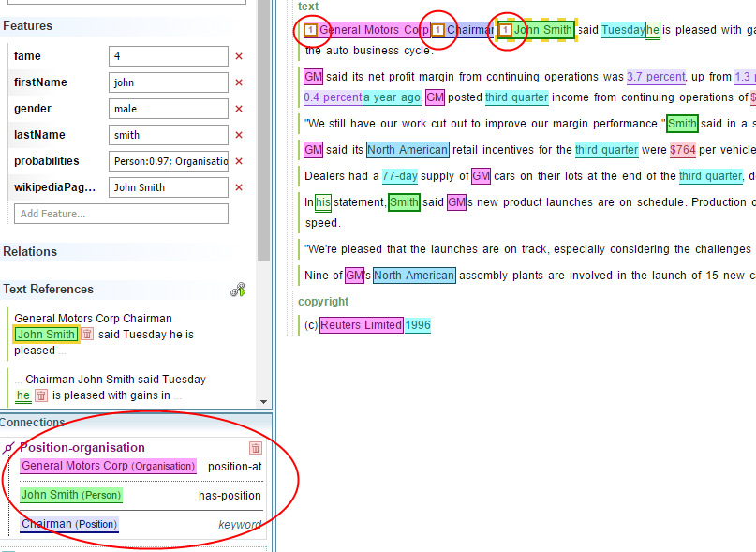Select the 3.7 percent annotation in text
The width and height of the screenshot is (756, 552).
[x=656, y=77]
